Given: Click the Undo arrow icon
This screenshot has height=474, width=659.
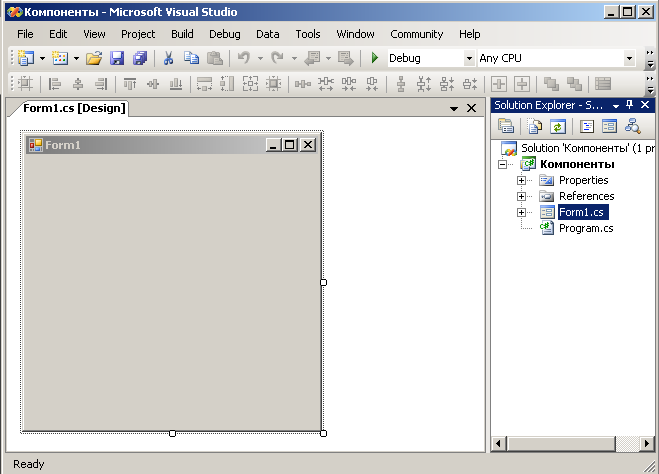Looking at the screenshot, I should (244, 58).
